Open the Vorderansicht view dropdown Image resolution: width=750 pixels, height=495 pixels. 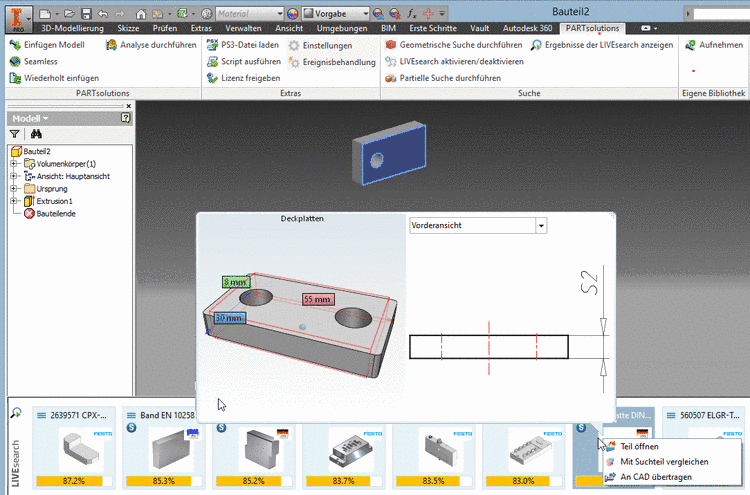[x=540, y=225]
